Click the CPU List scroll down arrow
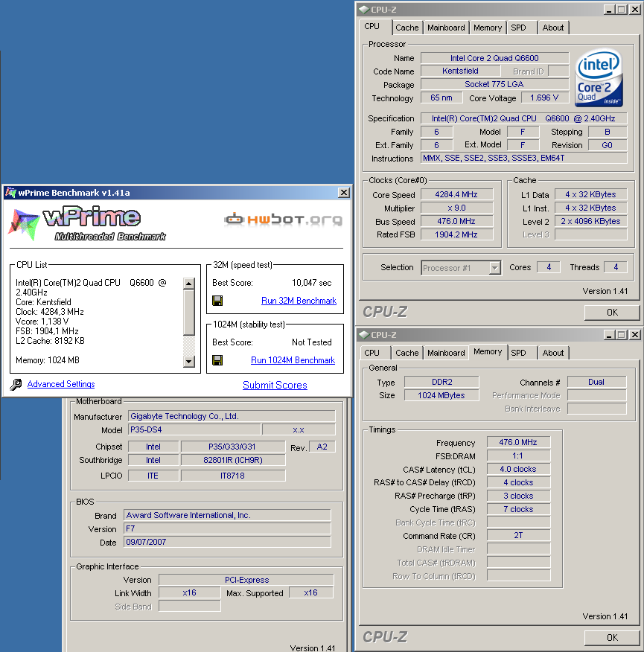The height and width of the screenshot is (652, 644). tap(189, 361)
